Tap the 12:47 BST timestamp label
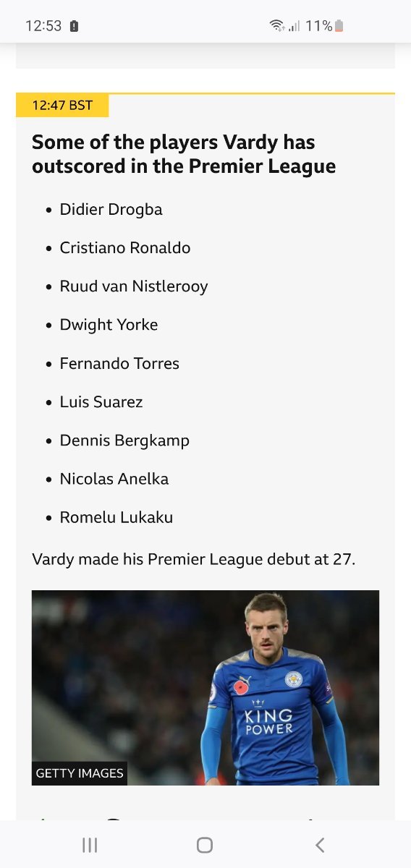 (62, 105)
